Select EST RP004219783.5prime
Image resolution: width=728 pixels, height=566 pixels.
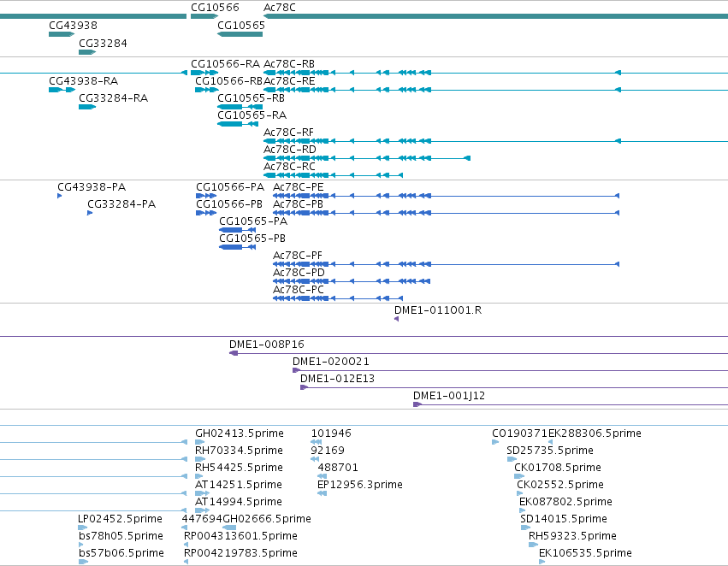240,553
